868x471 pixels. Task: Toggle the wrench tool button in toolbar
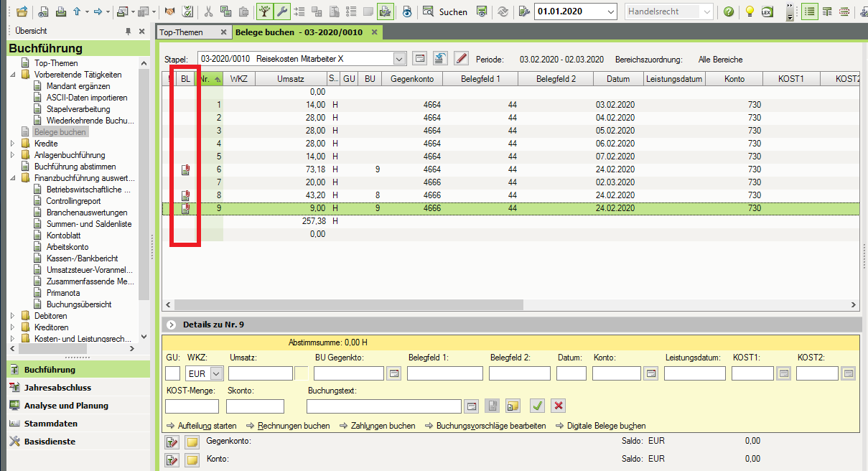[x=282, y=11]
